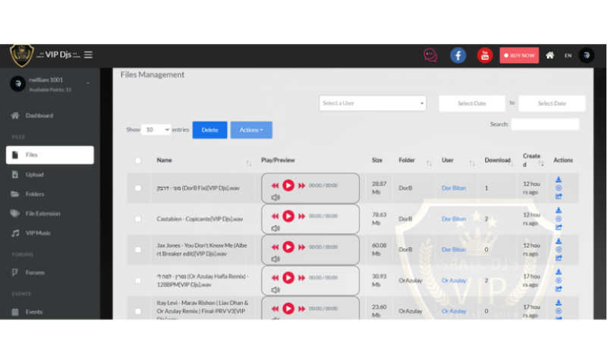This screenshot has width=607, height=364.
Task: Open the Facebook icon in header
Action: [458, 55]
